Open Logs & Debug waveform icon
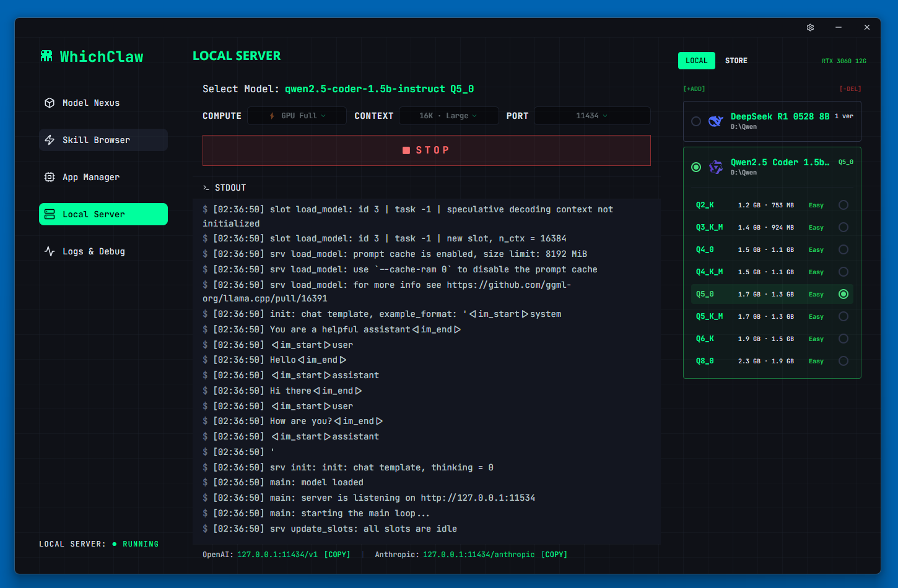Viewport: 898px width, 588px height. click(x=50, y=251)
